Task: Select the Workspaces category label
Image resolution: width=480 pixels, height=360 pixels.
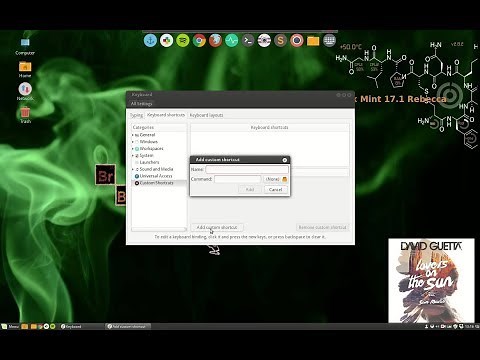Action: click(151, 149)
